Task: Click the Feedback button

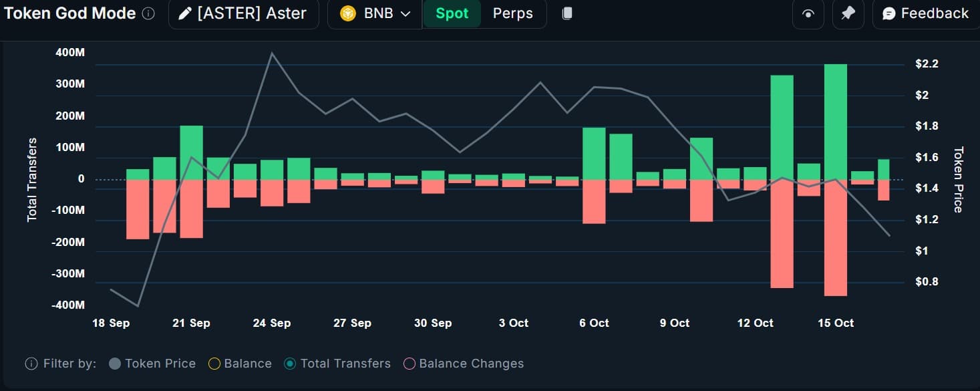Action: click(926, 13)
